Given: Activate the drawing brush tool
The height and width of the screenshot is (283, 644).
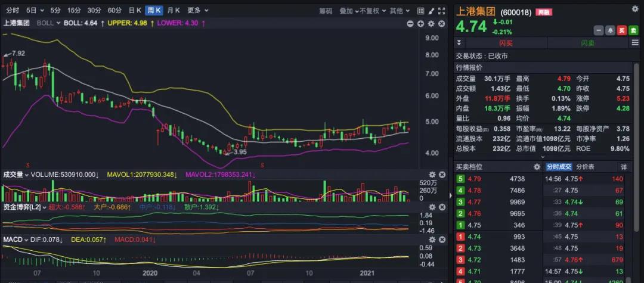Looking at the screenshot, I should tap(431, 11).
